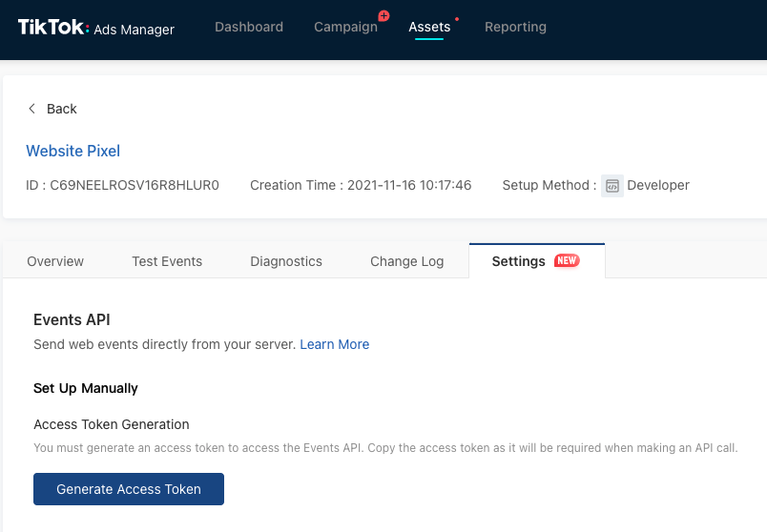Click the Set Up Manually heading
The image size is (767, 532).
(x=86, y=388)
